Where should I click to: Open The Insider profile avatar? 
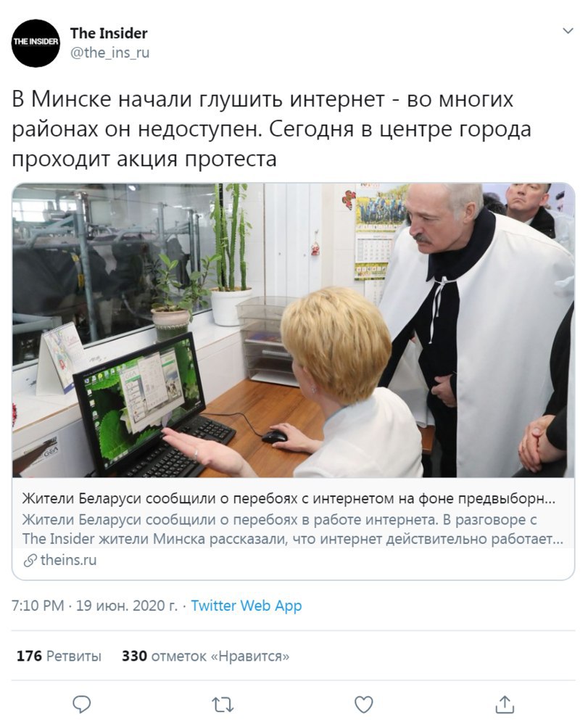[36, 43]
